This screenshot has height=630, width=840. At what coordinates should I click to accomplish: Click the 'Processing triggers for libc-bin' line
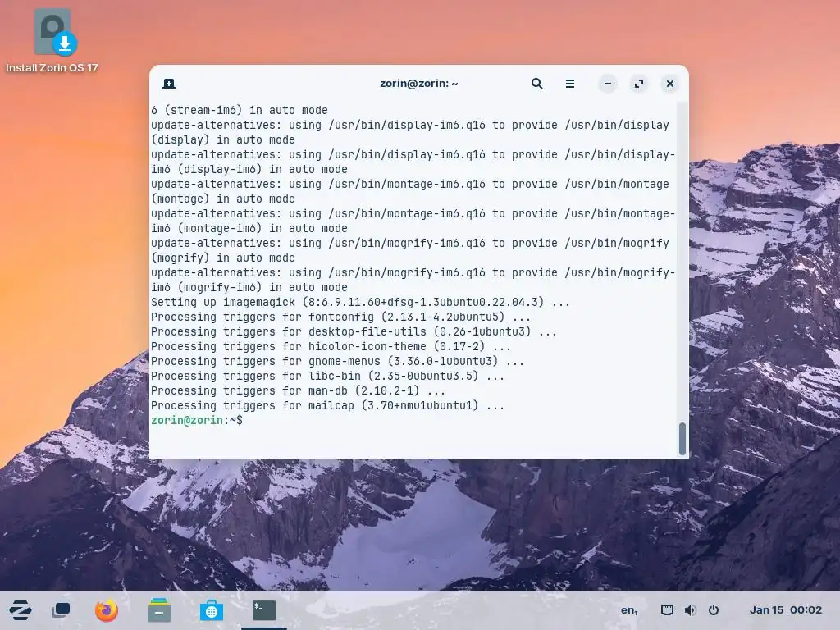pos(327,376)
